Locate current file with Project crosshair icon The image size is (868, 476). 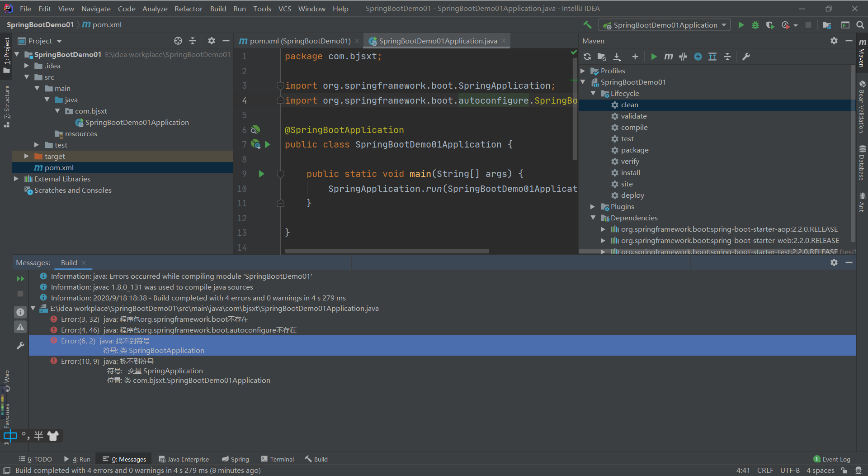pos(178,41)
